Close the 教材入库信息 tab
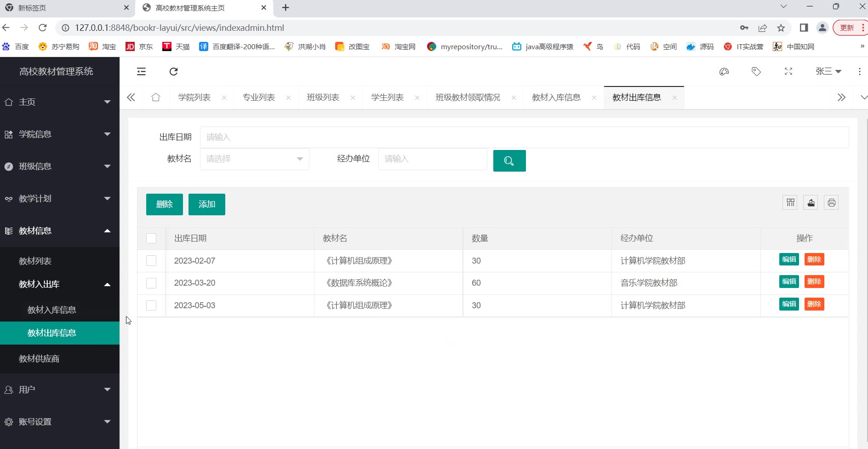Screen dimensions: 868x449 point(594,98)
